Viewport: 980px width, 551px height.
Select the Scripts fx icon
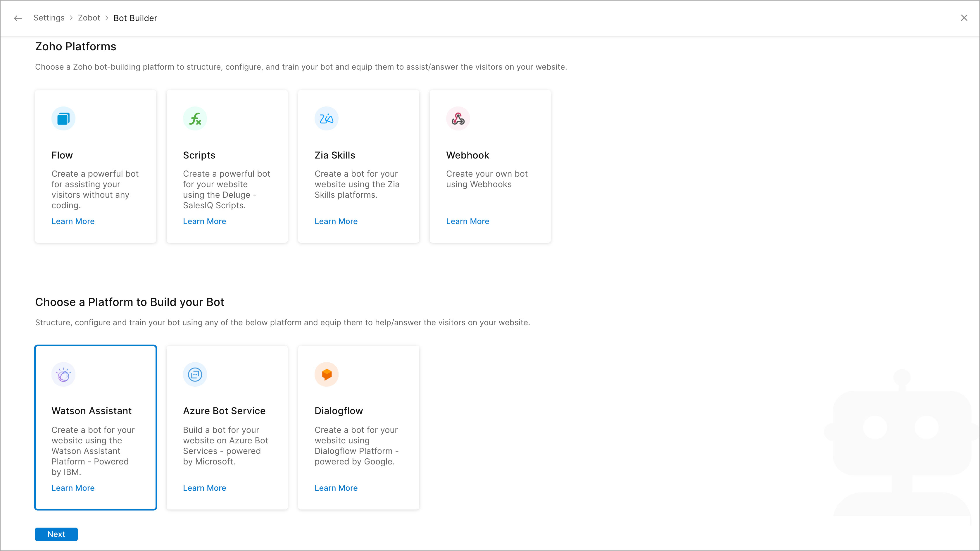pyautogui.click(x=195, y=119)
